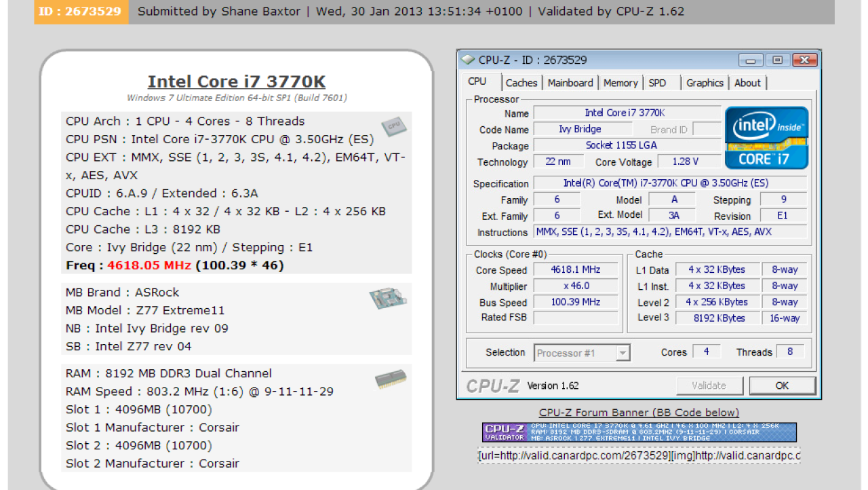Switch to the CPU tab
The width and height of the screenshot is (868, 490).
coord(477,81)
